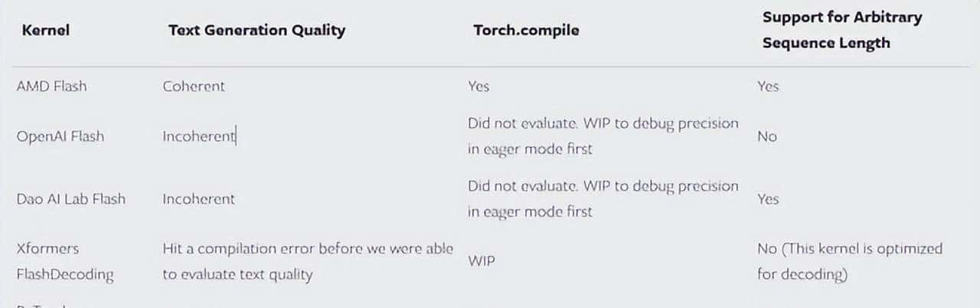
Task: Click the WIP cell for Xformers FlashDecoding
Action: coord(481,262)
